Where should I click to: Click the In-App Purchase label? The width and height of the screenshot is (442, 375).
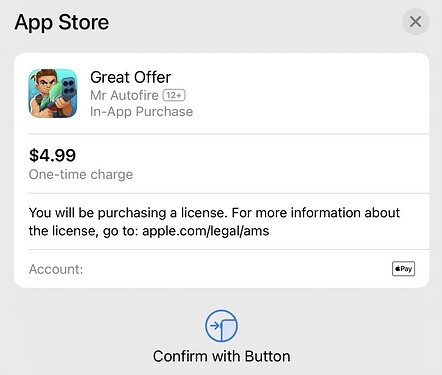[141, 112]
